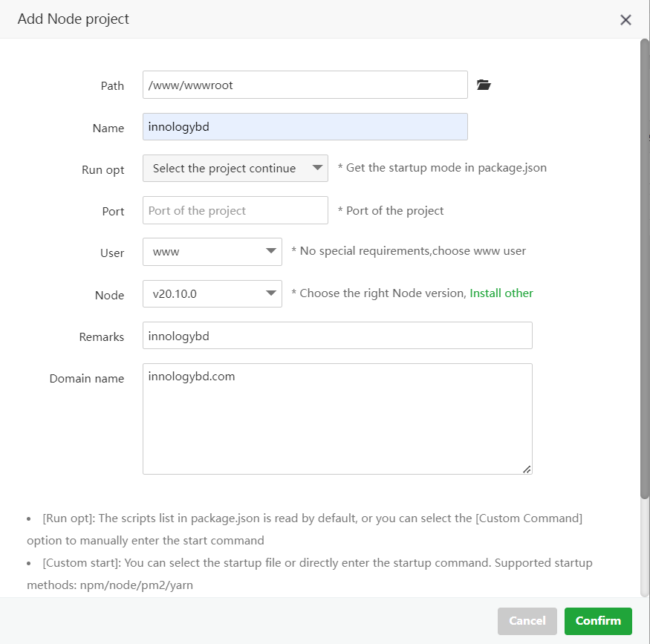Image resolution: width=650 pixels, height=644 pixels.
Task: Close the Add Node project dialog
Action: click(625, 20)
